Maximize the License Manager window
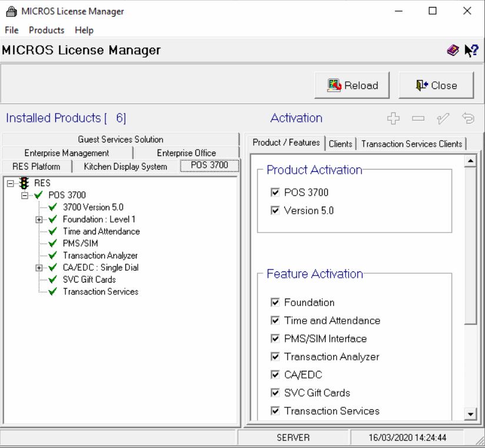Screen dimensions: 485x448 point(433,11)
